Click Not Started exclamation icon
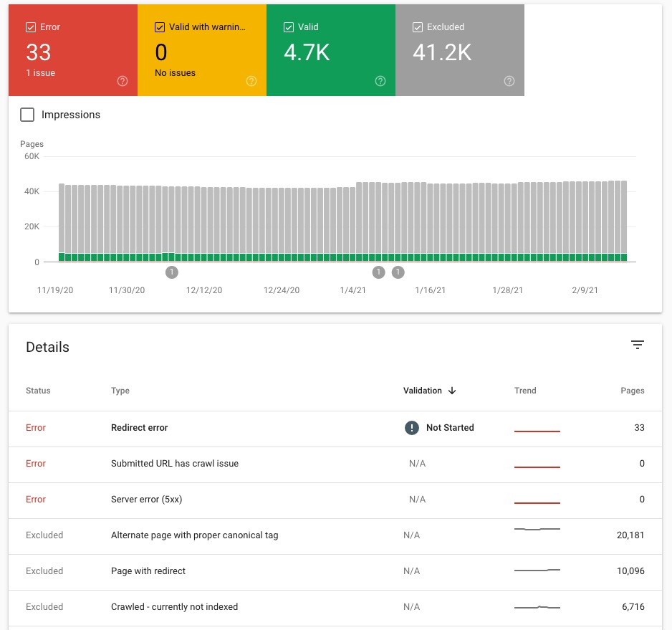672x630 pixels. click(412, 428)
